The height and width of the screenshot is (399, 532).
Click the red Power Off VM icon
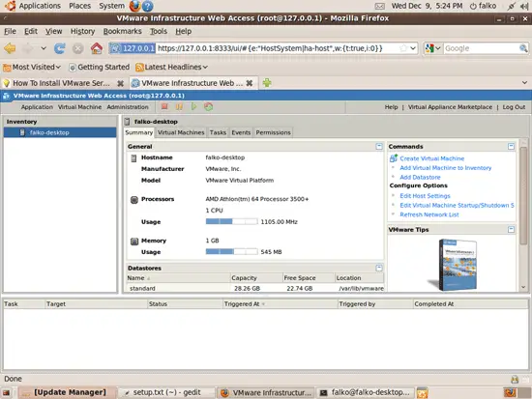click(164, 107)
